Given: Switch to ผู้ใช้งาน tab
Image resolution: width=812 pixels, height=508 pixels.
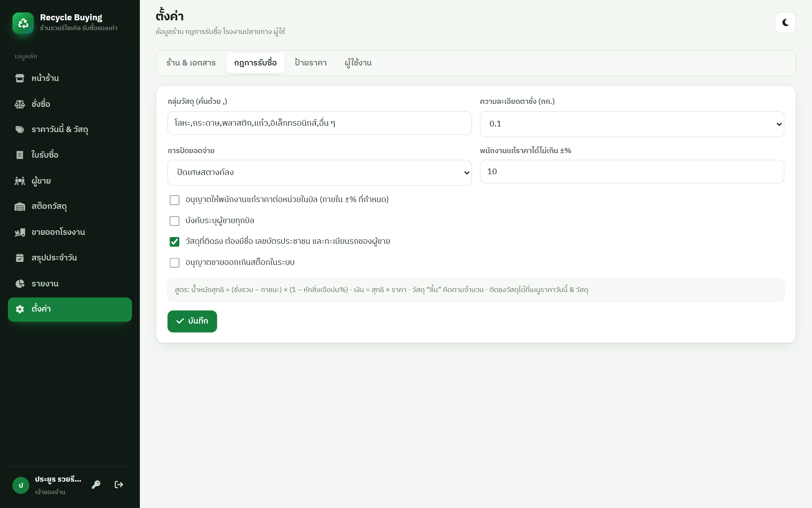Looking at the screenshot, I should pyautogui.click(x=358, y=63).
